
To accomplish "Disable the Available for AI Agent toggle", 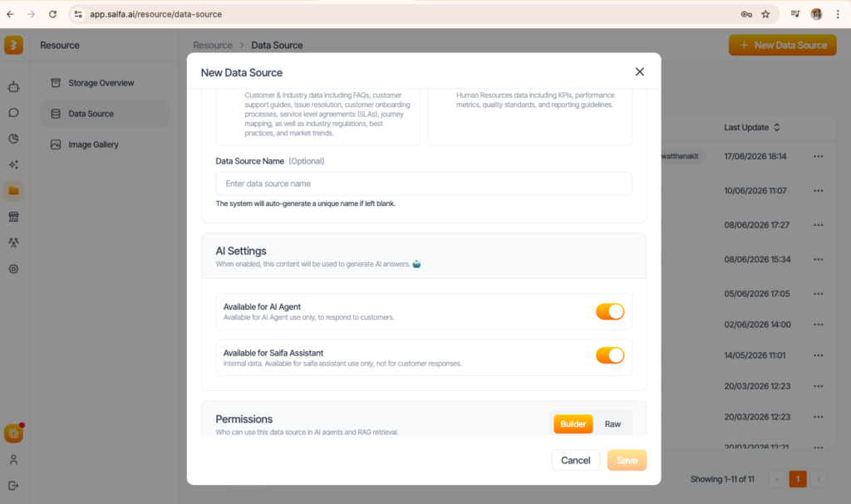I will point(610,311).
